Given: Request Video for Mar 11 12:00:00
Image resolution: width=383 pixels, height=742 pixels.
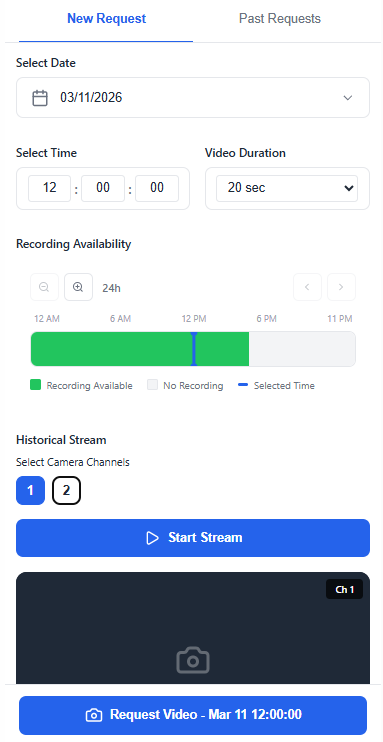Looking at the screenshot, I should coord(193,715).
